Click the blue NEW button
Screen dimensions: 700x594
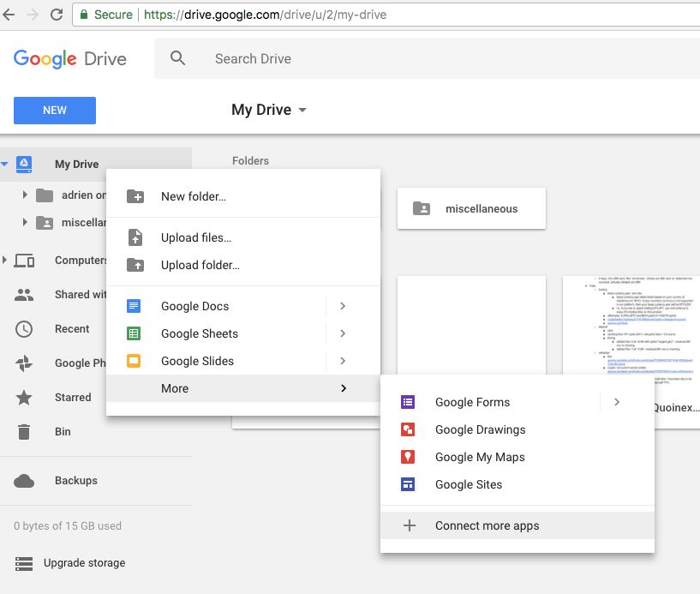click(x=55, y=111)
